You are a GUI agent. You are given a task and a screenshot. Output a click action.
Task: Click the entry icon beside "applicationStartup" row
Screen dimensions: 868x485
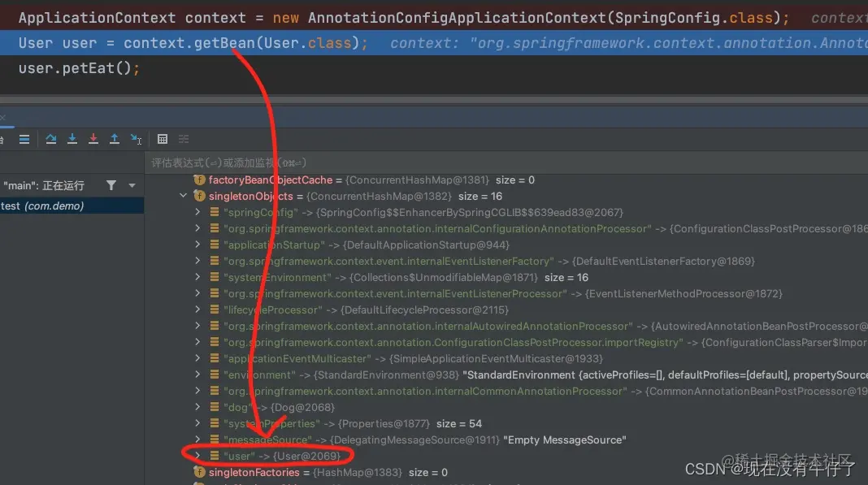tap(215, 245)
